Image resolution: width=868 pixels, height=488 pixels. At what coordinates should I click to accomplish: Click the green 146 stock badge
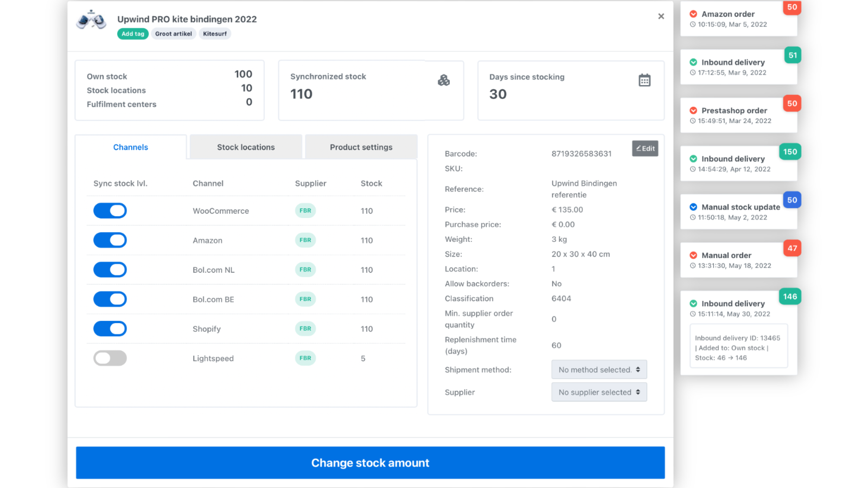(x=790, y=297)
